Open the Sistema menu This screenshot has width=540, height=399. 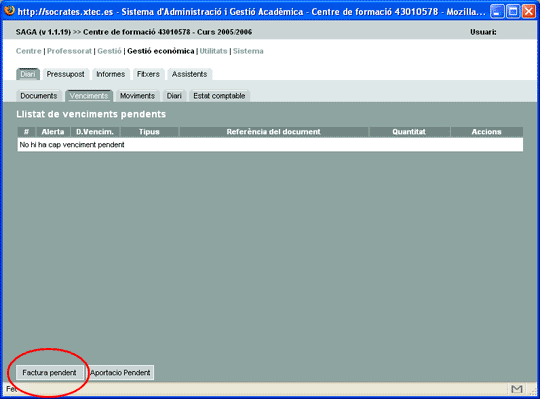click(x=248, y=51)
